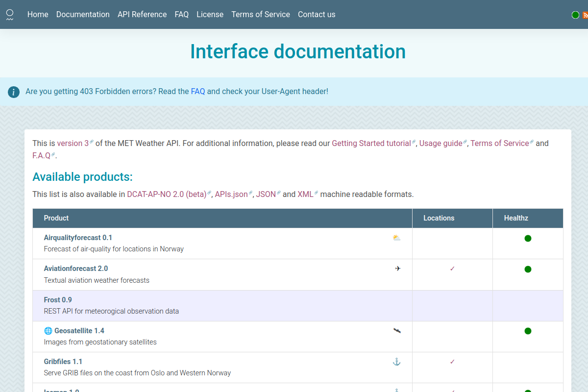Open the Gribfiles locations checkmark
This screenshot has height=392, width=588.
click(x=452, y=362)
